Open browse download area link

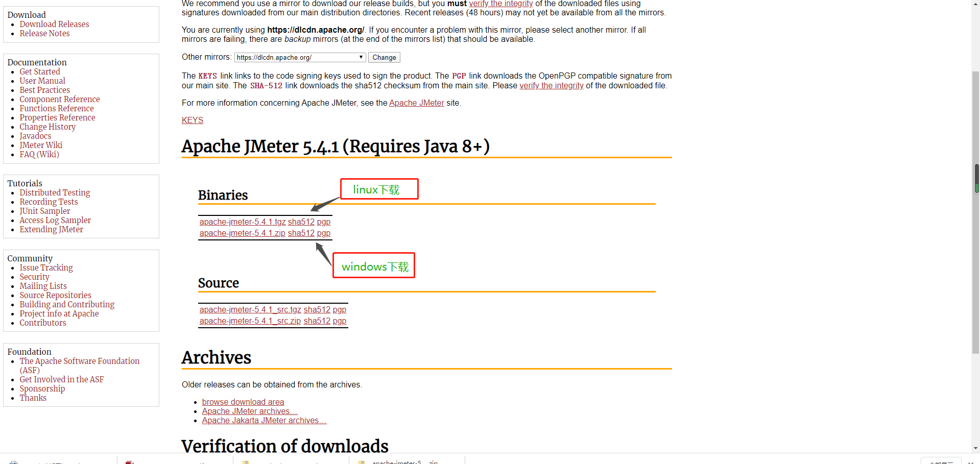(x=243, y=402)
